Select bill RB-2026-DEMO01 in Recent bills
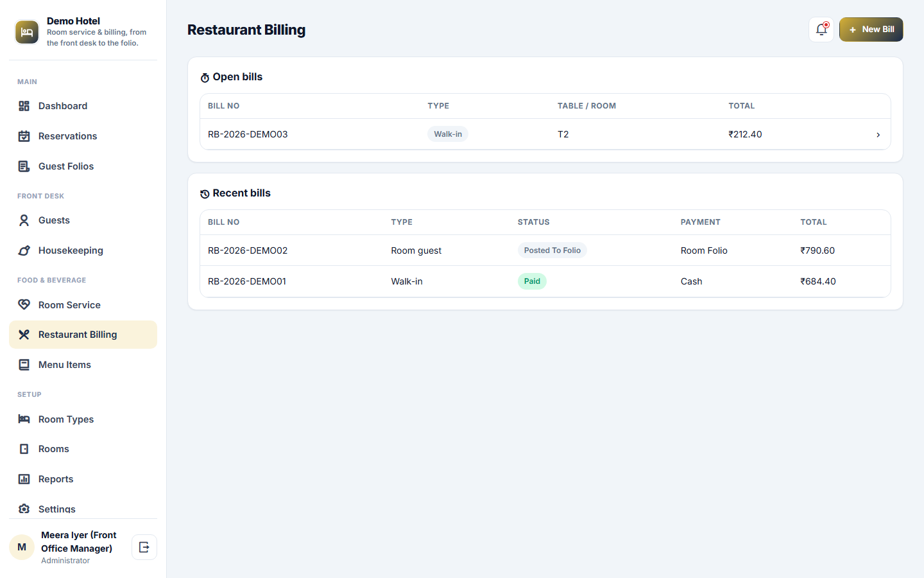 pyautogui.click(x=545, y=281)
